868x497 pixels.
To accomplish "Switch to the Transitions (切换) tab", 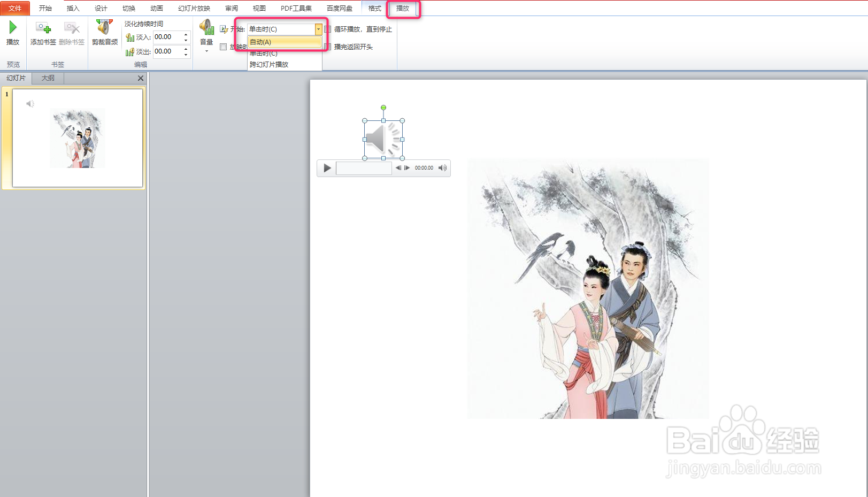I will [x=128, y=8].
